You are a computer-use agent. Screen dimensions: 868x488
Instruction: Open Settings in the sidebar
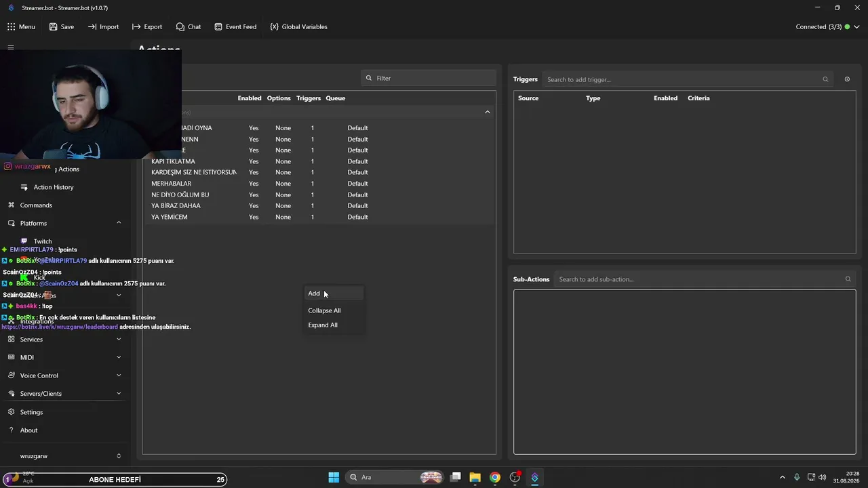[31, 412]
